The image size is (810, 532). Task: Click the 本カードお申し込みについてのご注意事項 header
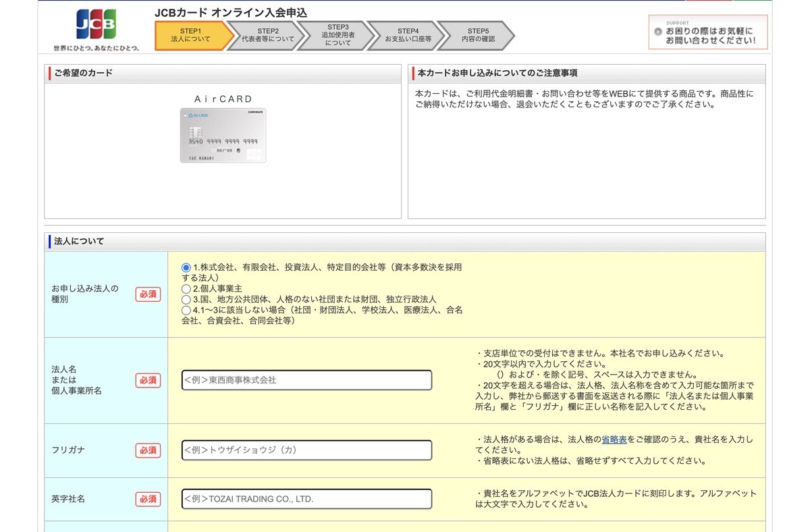(587, 73)
